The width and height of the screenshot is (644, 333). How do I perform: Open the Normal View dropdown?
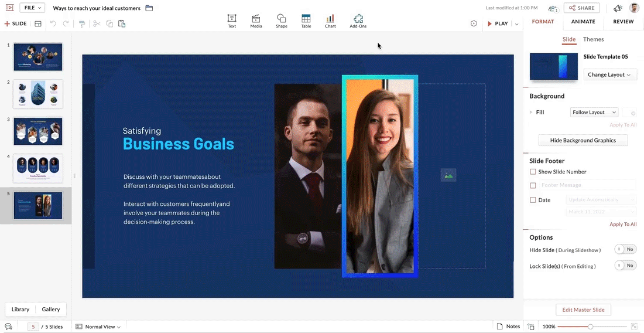click(98, 327)
